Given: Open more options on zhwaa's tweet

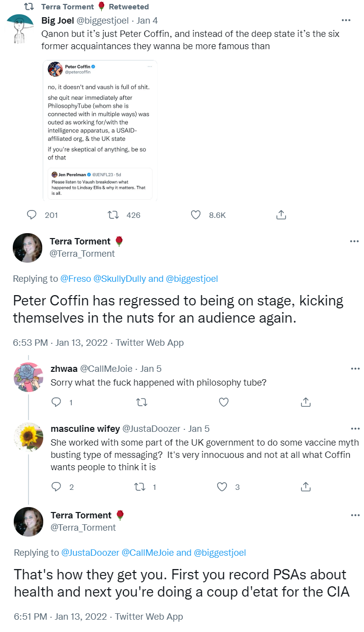Looking at the screenshot, I should click(354, 368).
